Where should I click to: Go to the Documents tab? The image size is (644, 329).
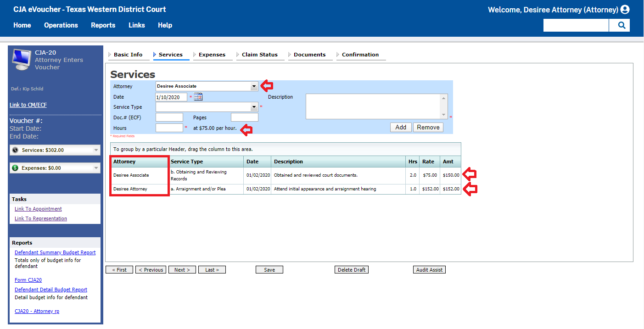309,55
